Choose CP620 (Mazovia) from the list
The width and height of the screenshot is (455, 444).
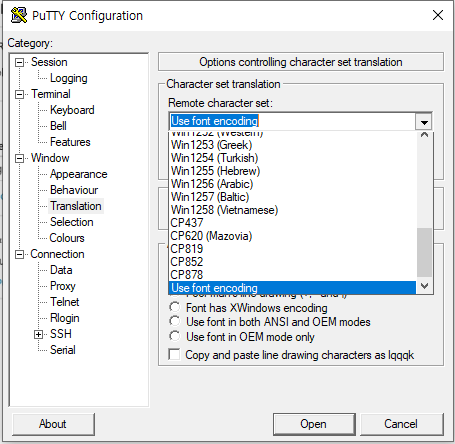coord(293,236)
